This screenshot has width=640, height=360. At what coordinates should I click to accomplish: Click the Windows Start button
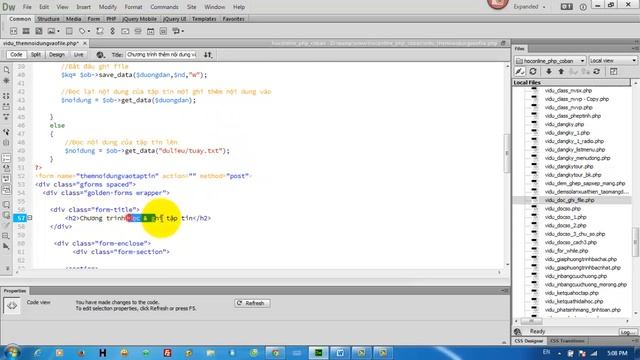point(12,352)
